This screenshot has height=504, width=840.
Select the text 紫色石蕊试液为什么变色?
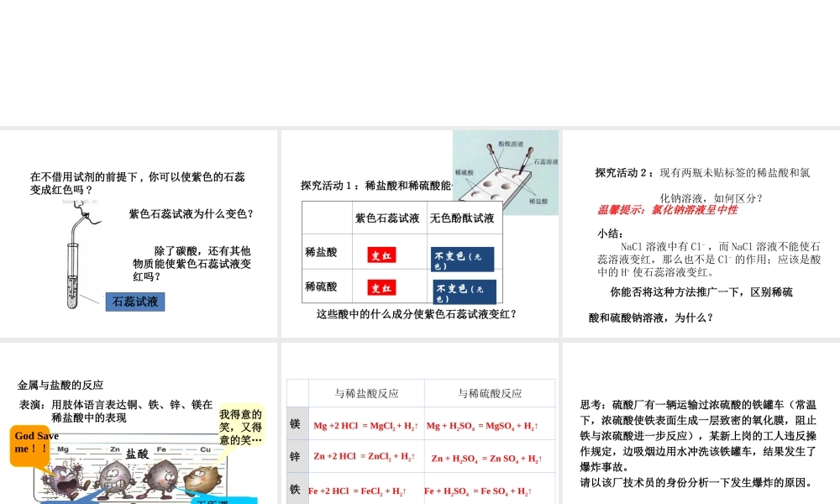(x=192, y=213)
